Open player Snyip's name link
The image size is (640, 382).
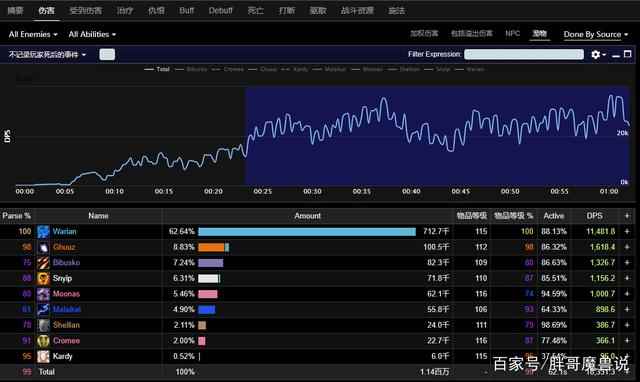tap(62, 278)
